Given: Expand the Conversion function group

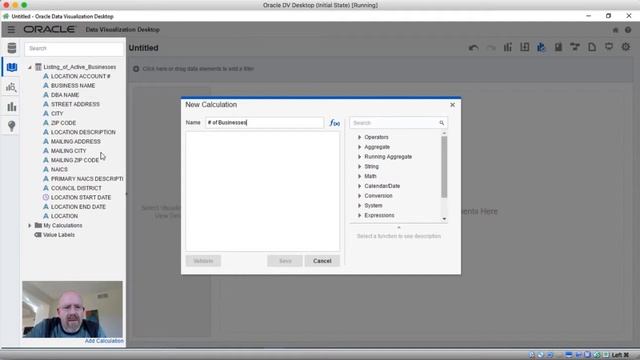Looking at the screenshot, I should tap(360, 196).
